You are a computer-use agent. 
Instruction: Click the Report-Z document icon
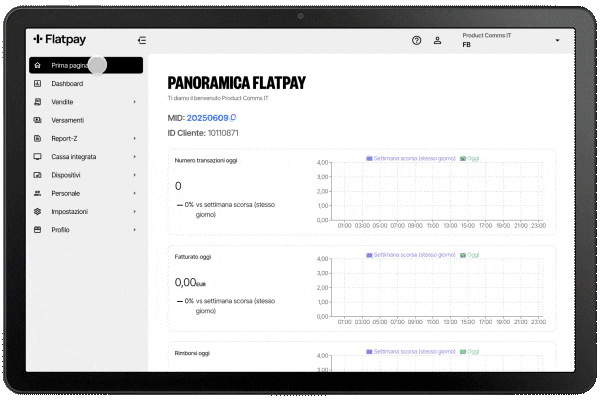[38, 139]
